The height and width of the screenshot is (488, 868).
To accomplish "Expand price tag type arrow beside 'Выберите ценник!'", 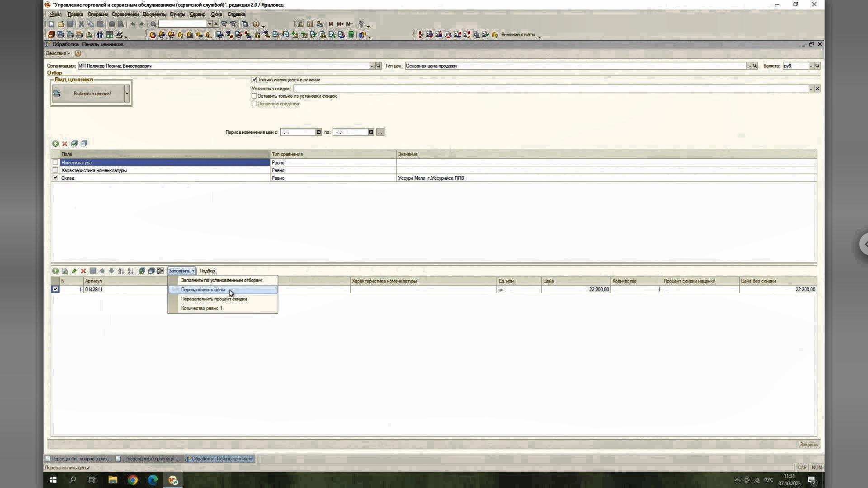I will coord(127,94).
